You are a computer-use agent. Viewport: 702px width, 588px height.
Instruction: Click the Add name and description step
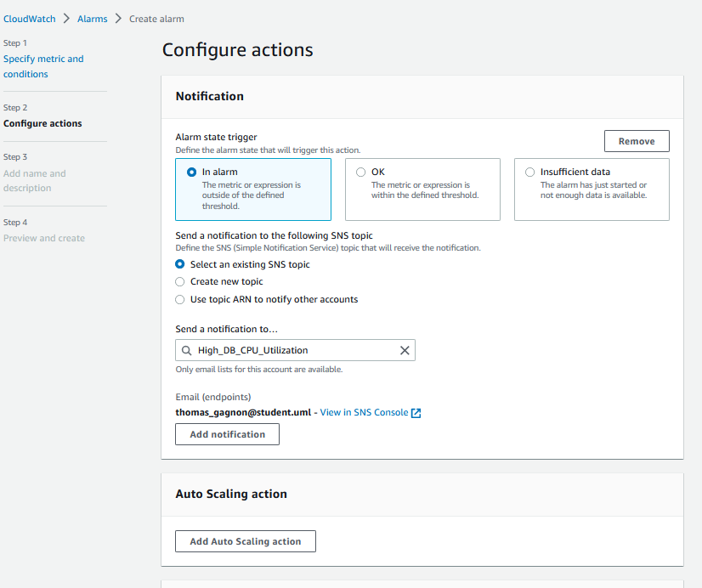click(34, 180)
